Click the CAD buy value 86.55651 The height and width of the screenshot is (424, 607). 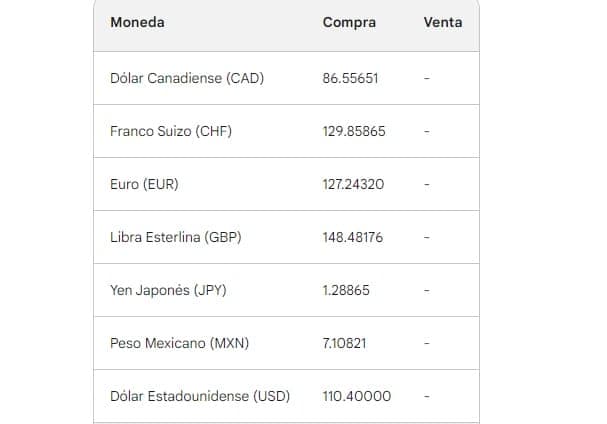[x=350, y=78]
